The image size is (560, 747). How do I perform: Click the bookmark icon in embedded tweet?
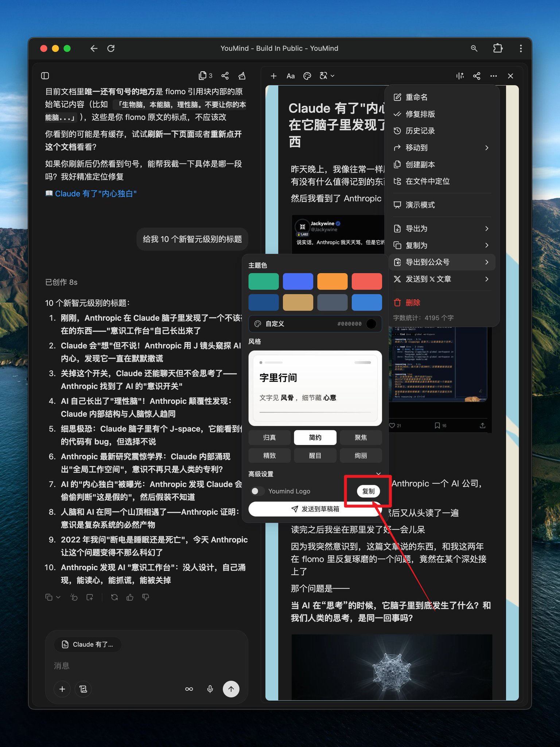pyautogui.click(x=437, y=426)
